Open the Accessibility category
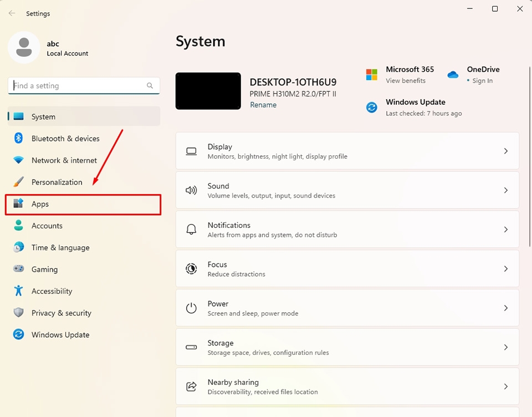The width and height of the screenshot is (532, 417). pyautogui.click(x=84, y=291)
